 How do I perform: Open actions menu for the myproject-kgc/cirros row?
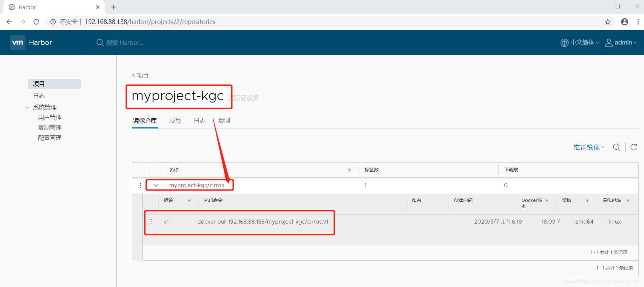(141, 185)
